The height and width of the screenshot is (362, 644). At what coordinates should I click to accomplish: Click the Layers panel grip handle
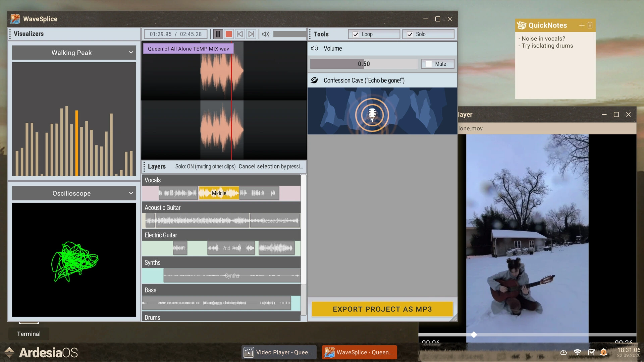click(x=144, y=167)
